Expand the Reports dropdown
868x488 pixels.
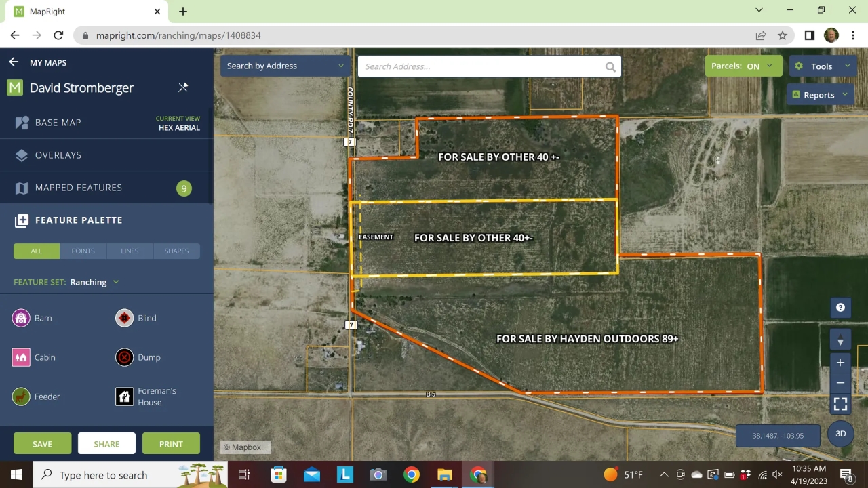821,95
